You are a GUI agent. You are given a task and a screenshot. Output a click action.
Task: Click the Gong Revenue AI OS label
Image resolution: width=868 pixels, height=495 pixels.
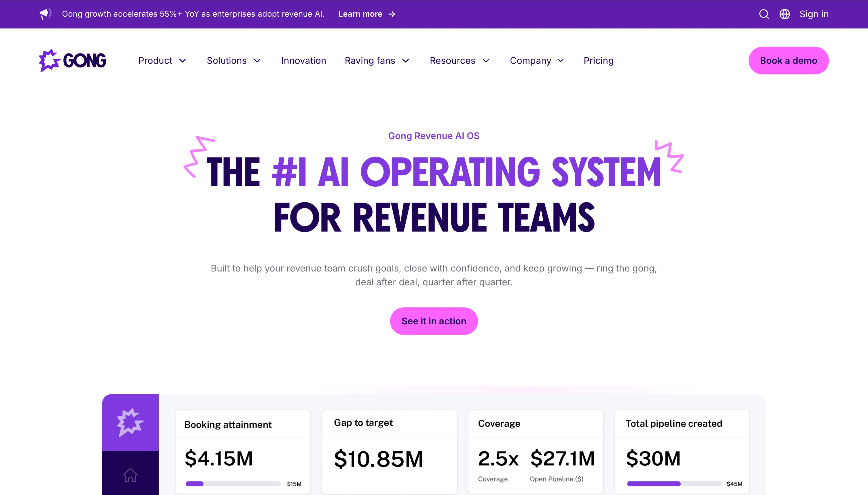[x=434, y=136]
